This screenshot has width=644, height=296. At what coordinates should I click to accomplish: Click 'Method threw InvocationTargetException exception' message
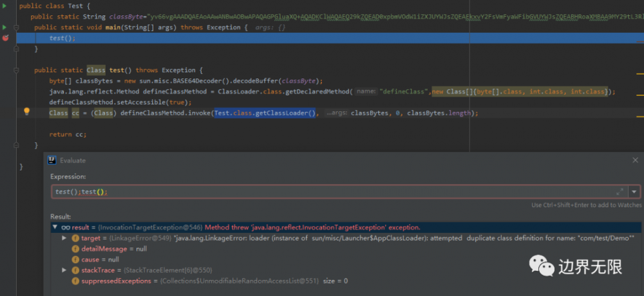coord(312,227)
